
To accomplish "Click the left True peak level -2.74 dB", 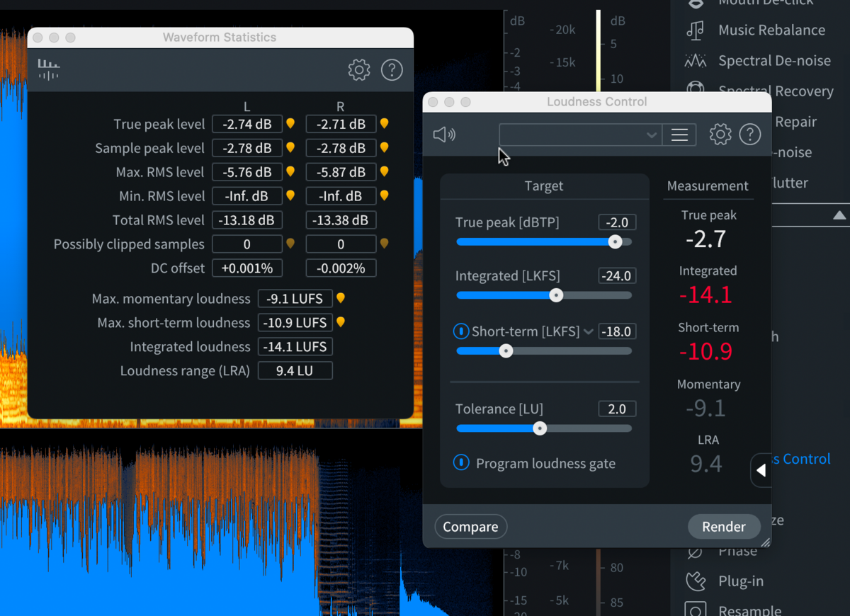I will coord(247,124).
